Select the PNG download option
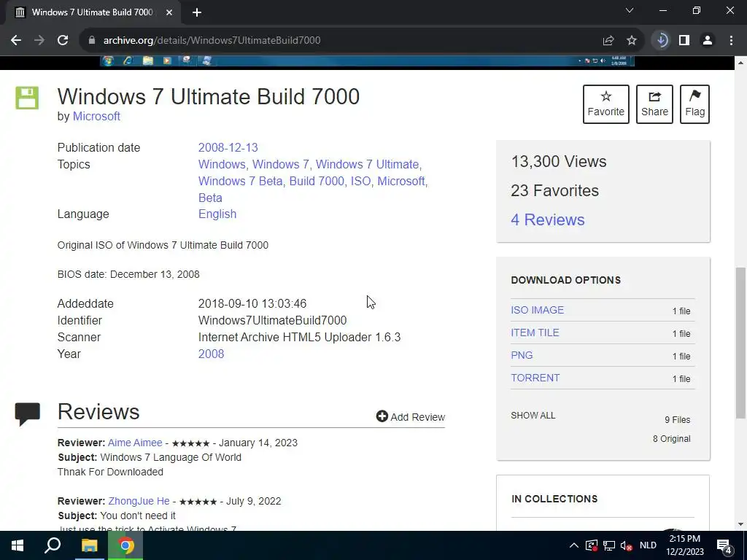Screen dimensions: 747x560 click(x=522, y=355)
